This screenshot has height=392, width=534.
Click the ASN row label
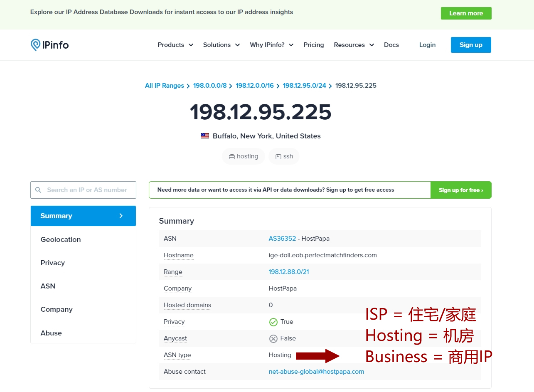pos(170,239)
